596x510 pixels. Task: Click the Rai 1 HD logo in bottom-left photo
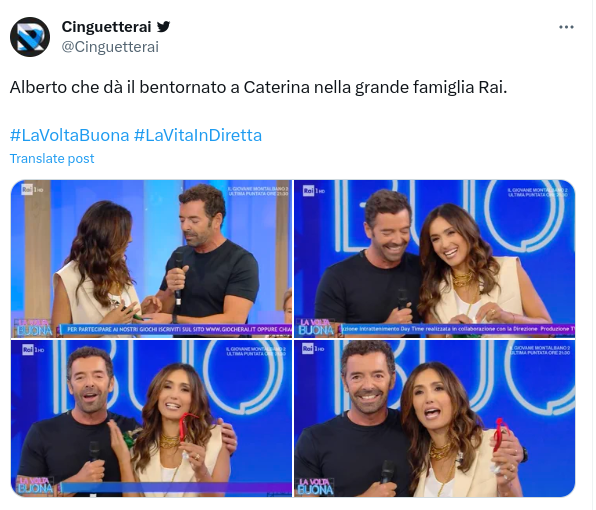[33, 349]
